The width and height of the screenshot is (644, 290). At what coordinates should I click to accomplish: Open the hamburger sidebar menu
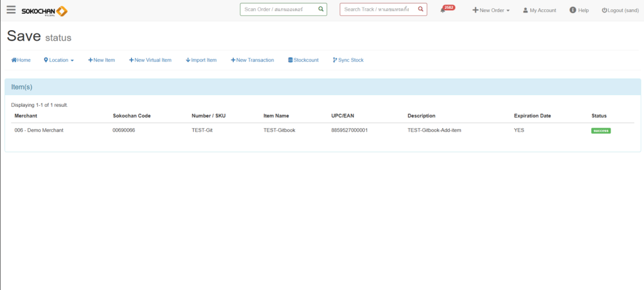(11, 10)
